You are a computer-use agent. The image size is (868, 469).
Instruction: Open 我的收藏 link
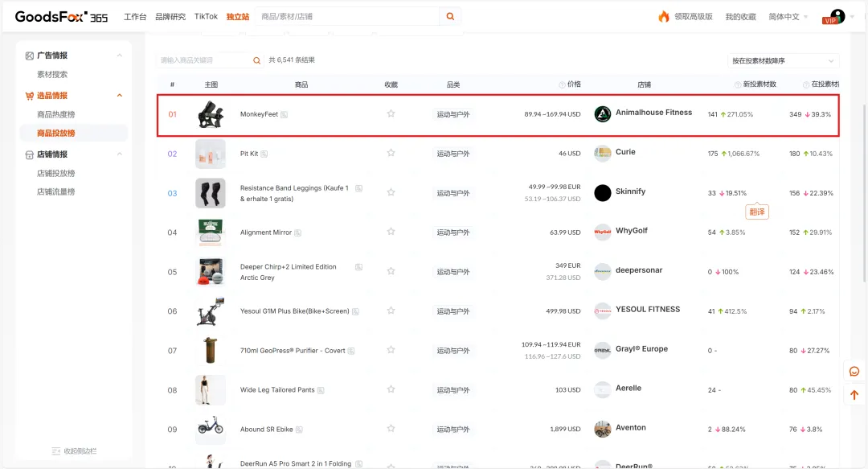[741, 17]
